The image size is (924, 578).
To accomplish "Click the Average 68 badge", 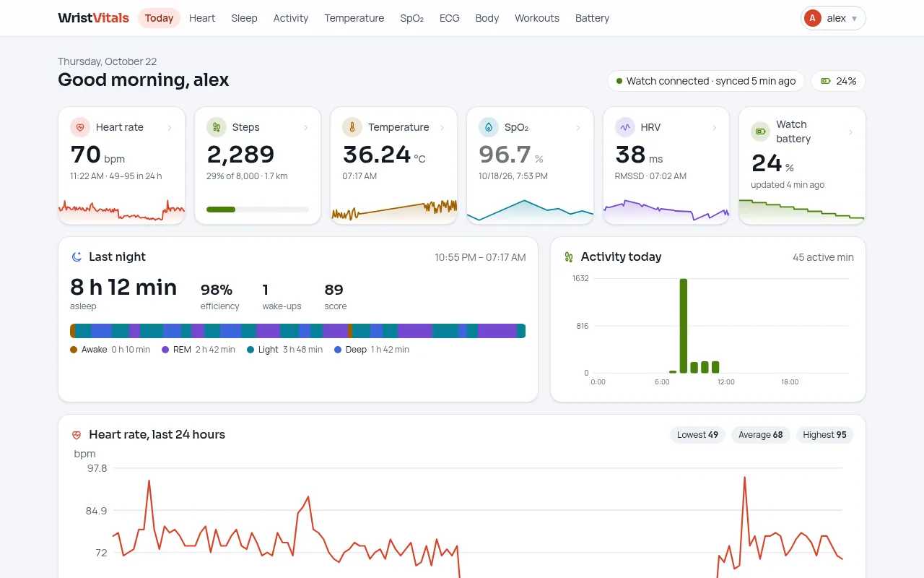I will pos(761,435).
